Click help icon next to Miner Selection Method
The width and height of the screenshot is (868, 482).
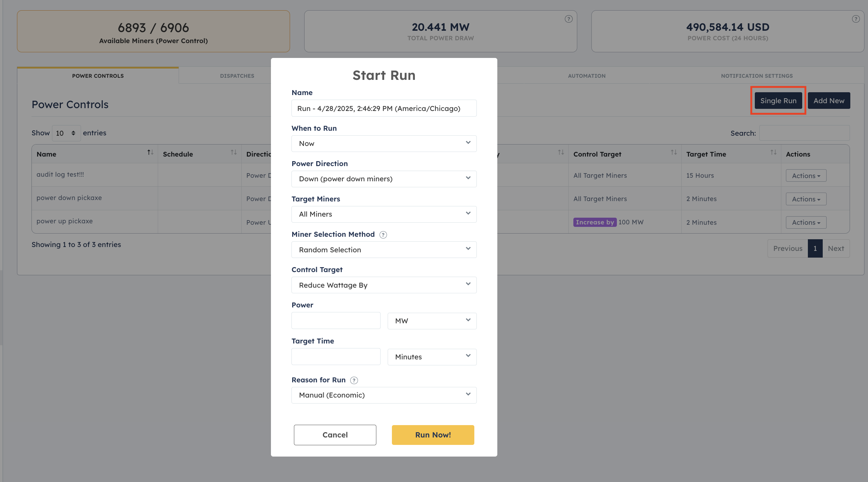point(383,235)
